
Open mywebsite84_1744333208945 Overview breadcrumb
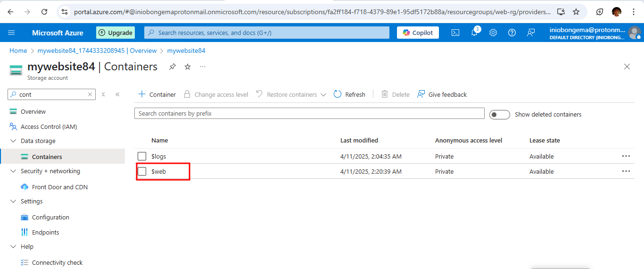click(x=97, y=50)
